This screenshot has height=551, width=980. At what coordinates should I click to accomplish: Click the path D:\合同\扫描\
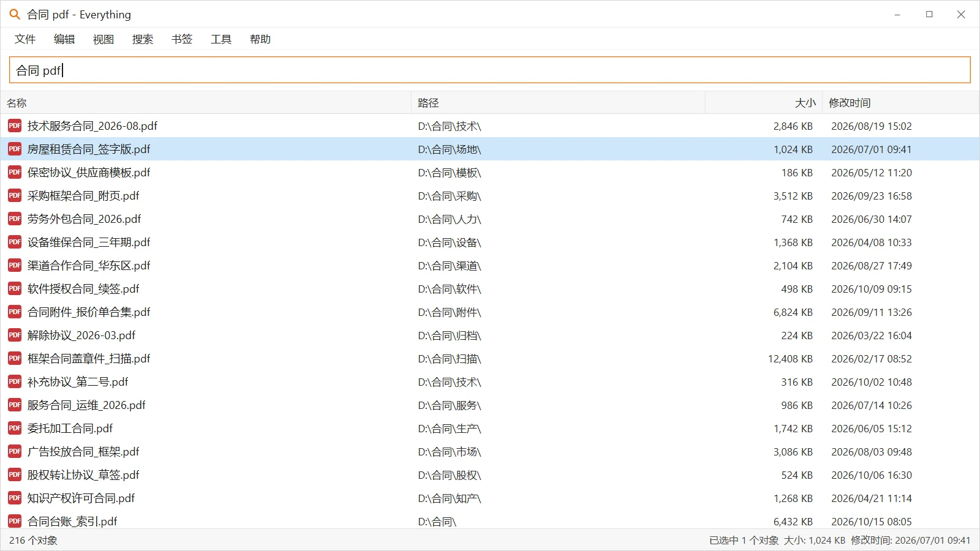(x=450, y=359)
